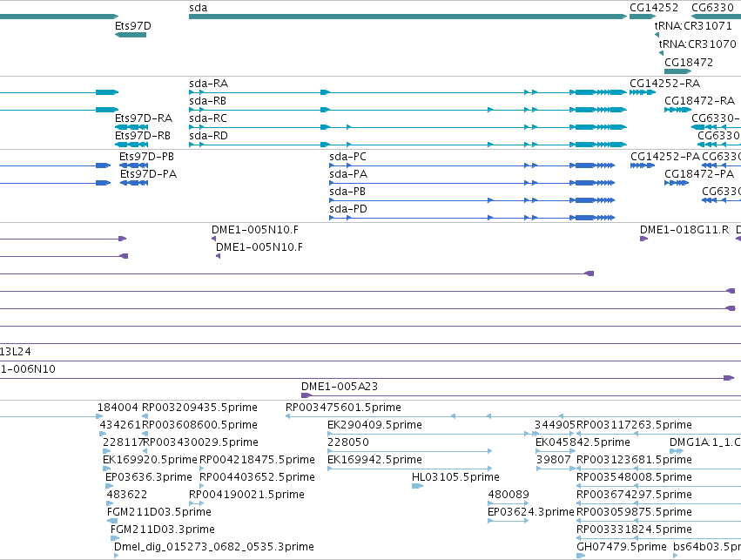Click the CG14252 gene label
This screenshot has height=560, width=741.
[x=654, y=8]
